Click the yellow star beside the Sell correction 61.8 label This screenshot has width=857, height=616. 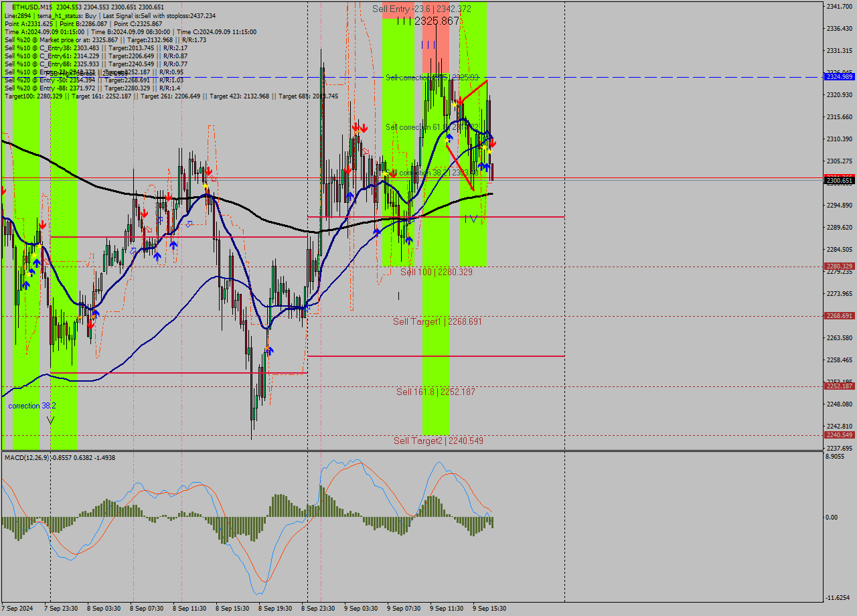(447, 139)
